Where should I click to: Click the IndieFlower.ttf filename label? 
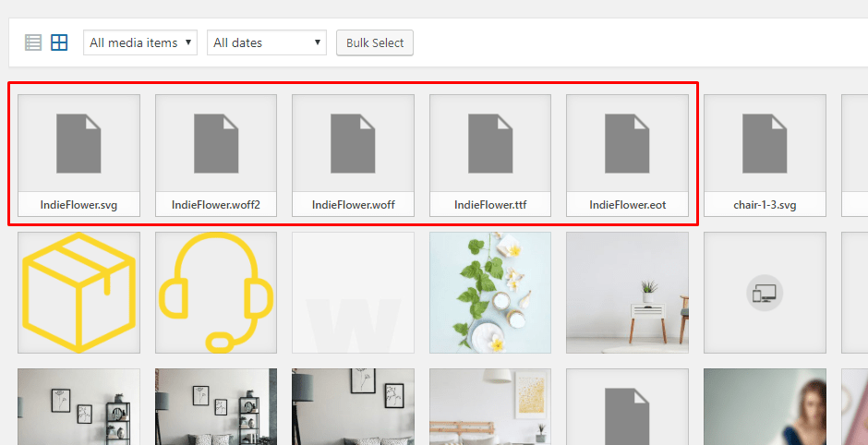(490, 205)
